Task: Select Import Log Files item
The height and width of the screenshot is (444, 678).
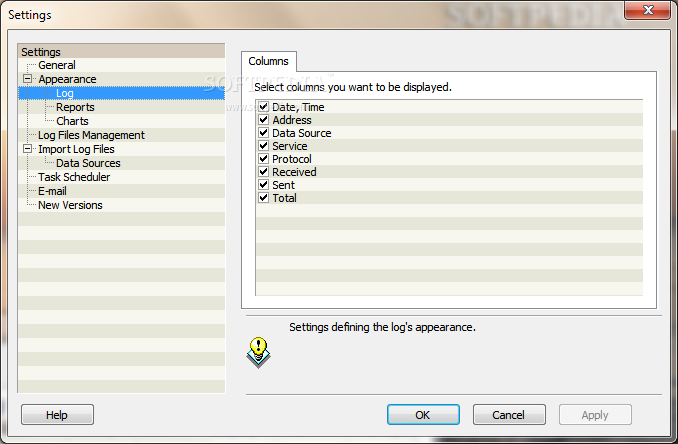Action: click(76, 149)
